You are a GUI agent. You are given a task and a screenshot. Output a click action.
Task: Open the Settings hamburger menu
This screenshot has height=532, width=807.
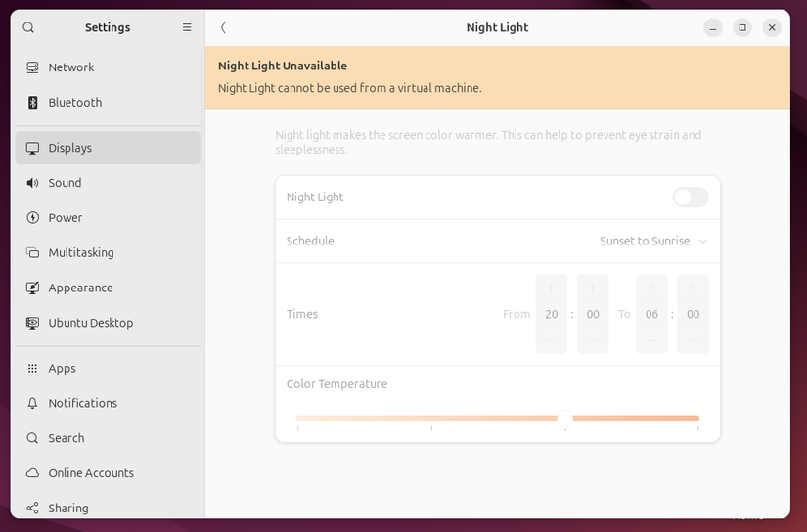(x=187, y=27)
